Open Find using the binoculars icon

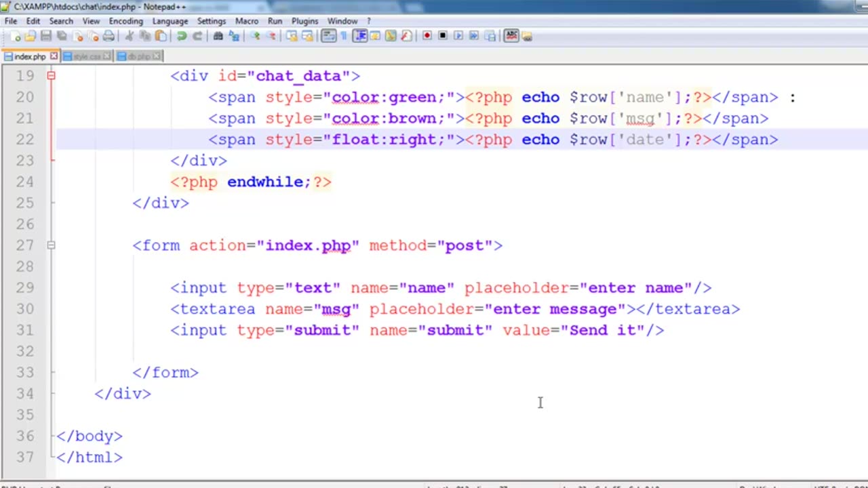[x=218, y=36]
